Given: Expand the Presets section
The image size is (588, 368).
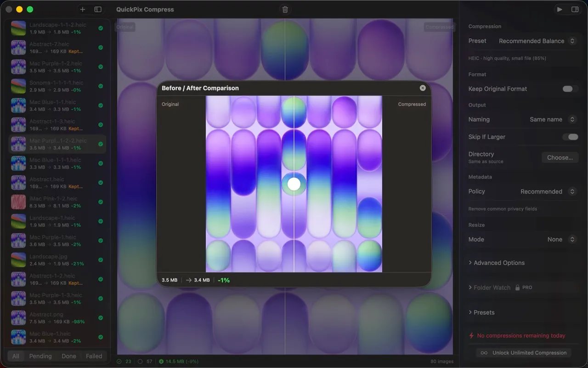Looking at the screenshot, I should tap(481, 312).
